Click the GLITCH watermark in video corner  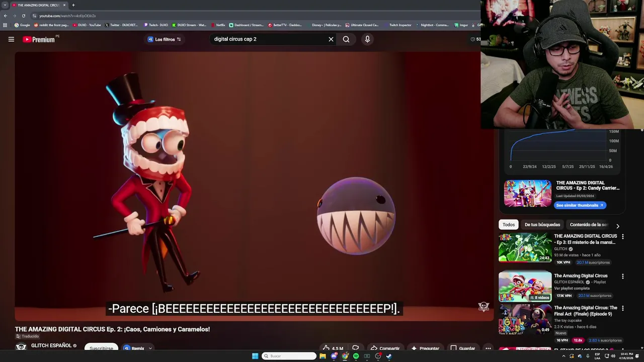(x=484, y=306)
